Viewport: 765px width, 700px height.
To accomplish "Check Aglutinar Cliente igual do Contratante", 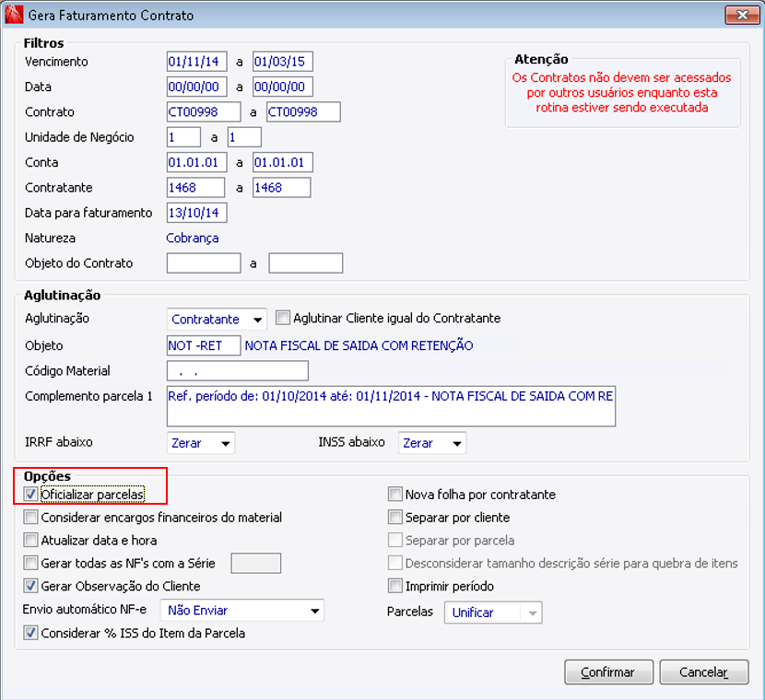I will (282, 319).
